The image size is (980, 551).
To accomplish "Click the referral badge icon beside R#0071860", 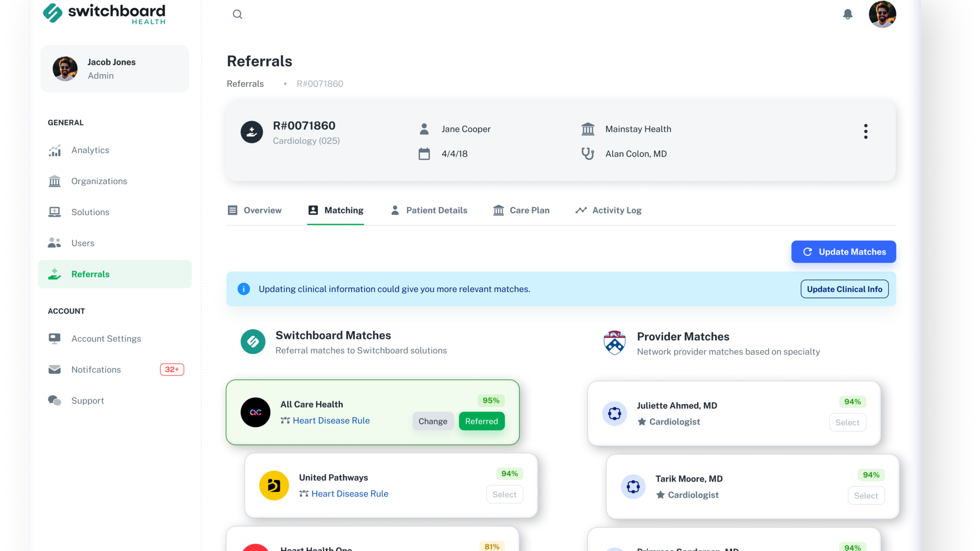I will point(252,132).
